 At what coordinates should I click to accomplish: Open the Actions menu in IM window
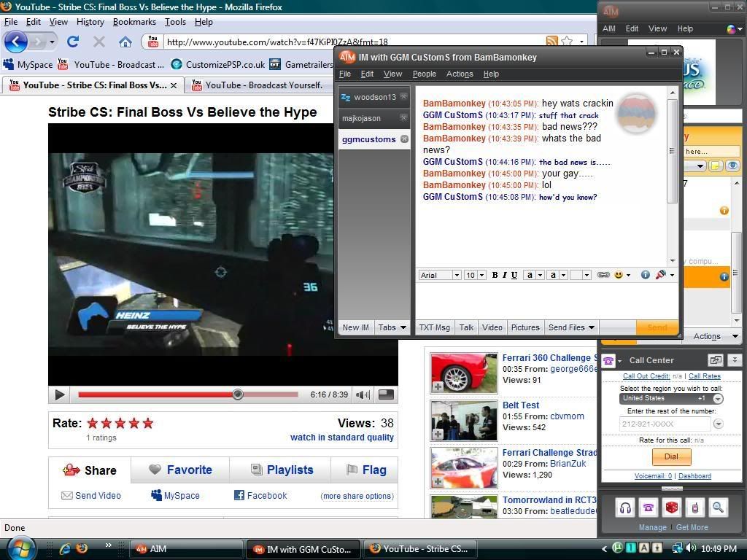coord(460,74)
